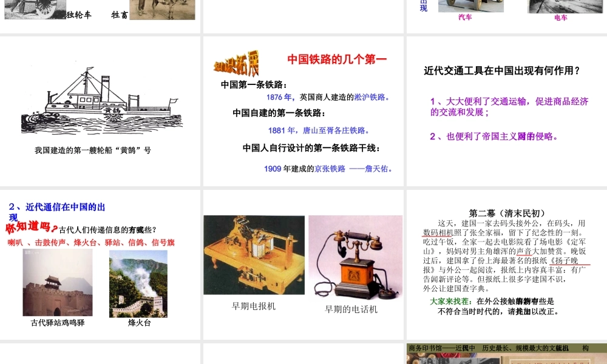The image size is (607, 364).
Task: Click the line 1909年建成的京张铁路——詹天佑
Action: point(328,169)
